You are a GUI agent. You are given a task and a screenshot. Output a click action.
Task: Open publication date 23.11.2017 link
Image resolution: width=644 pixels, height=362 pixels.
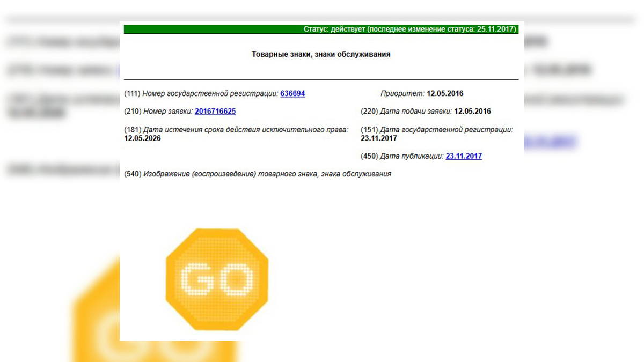(464, 156)
